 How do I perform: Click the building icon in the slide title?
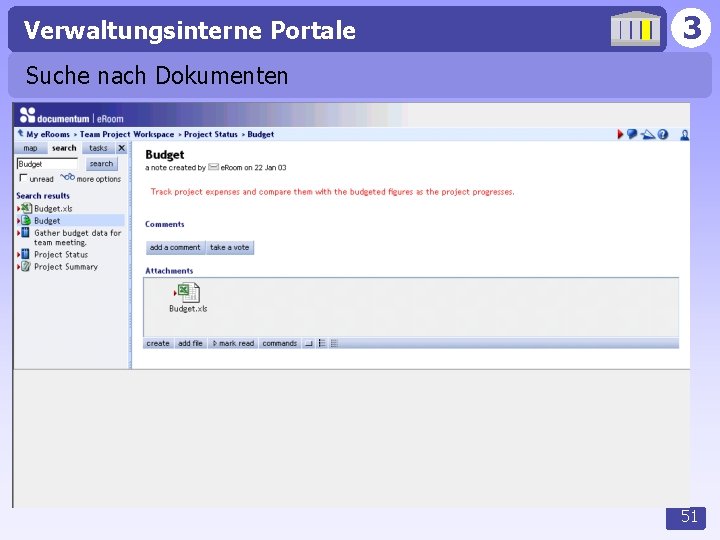point(635,28)
